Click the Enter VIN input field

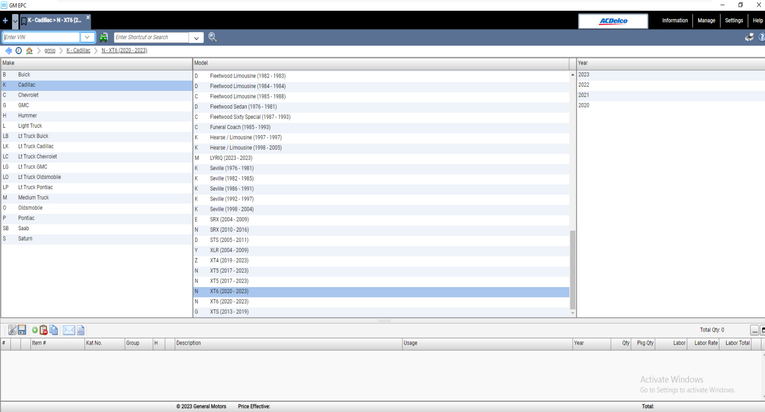point(40,37)
